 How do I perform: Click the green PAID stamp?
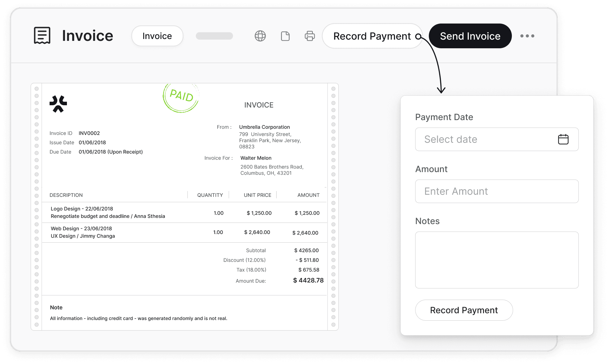181,97
